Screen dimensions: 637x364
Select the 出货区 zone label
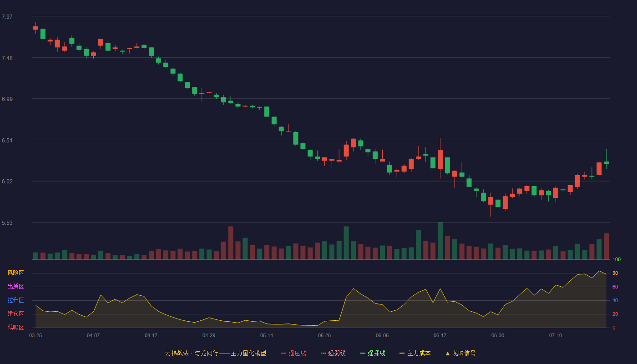[15, 287]
